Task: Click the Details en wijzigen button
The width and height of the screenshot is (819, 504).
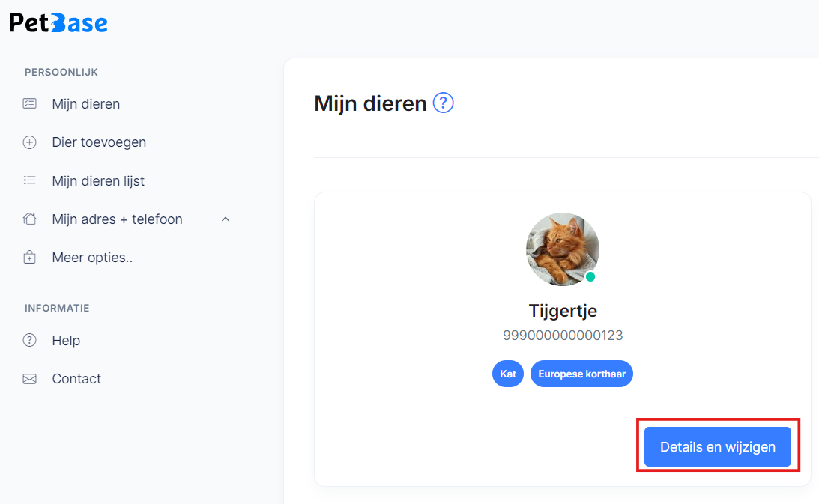Action: 718,446
